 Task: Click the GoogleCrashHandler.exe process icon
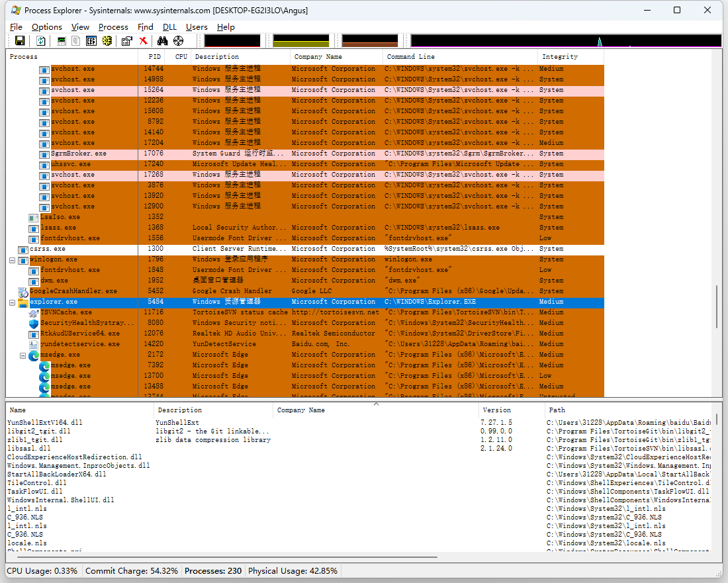pyautogui.click(x=23, y=292)
